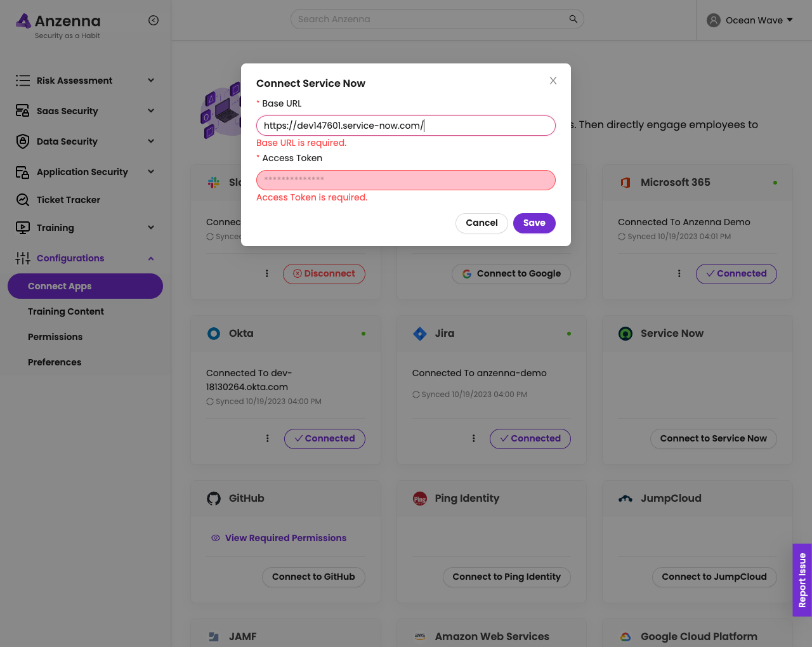
Task: Open the Permissions menu item
Action: 55,337
